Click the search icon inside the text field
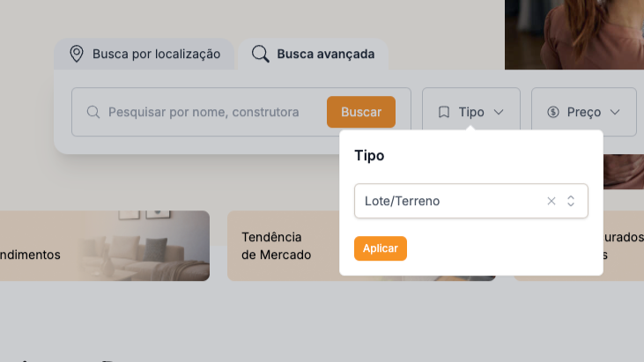Viewport: 644px width, 362px height. click(x=93, y=112)
